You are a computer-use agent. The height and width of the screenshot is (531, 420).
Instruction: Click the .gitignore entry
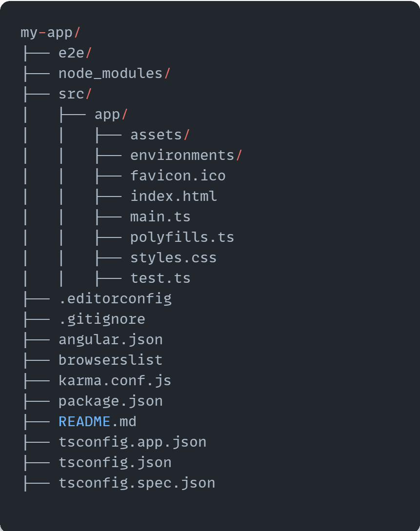[101, 319]
